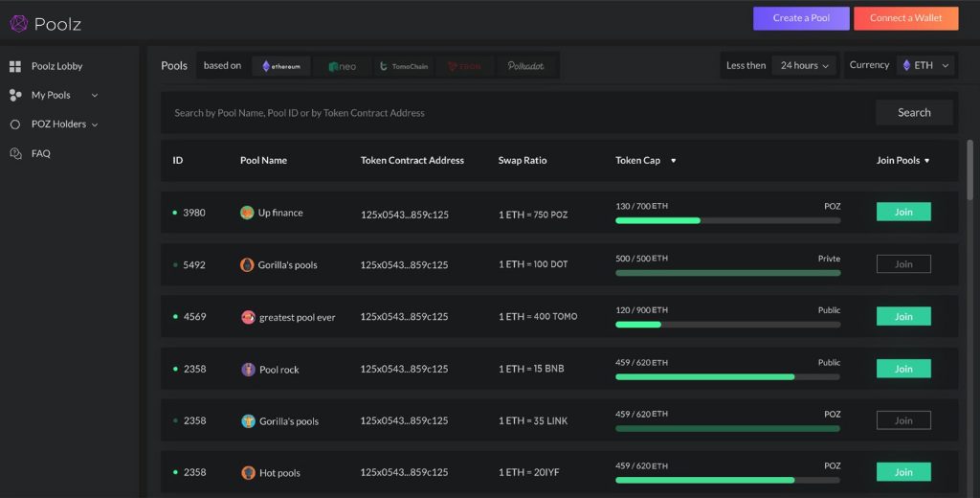
Task: Click the Hot pools avatar
Action: (248, 473)
